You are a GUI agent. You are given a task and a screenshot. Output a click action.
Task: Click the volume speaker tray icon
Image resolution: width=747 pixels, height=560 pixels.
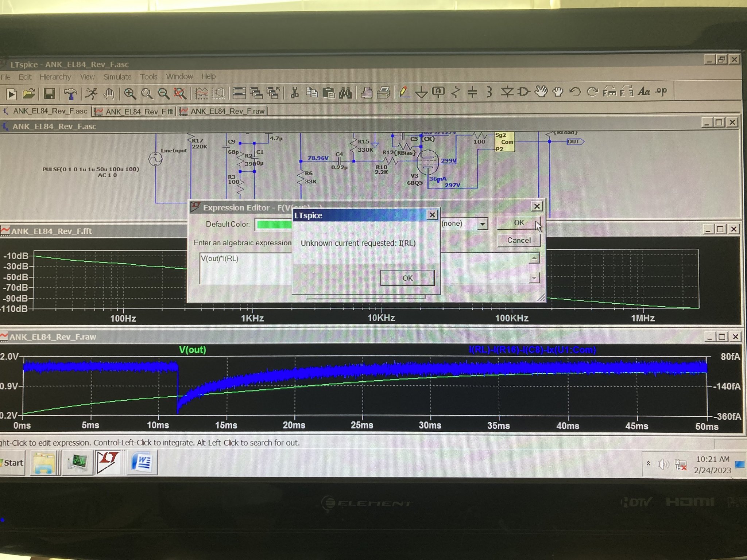(x=663, y=464)
